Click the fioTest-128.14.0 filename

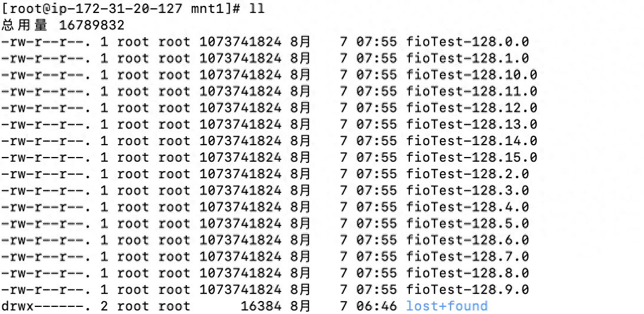click(471, 141)
